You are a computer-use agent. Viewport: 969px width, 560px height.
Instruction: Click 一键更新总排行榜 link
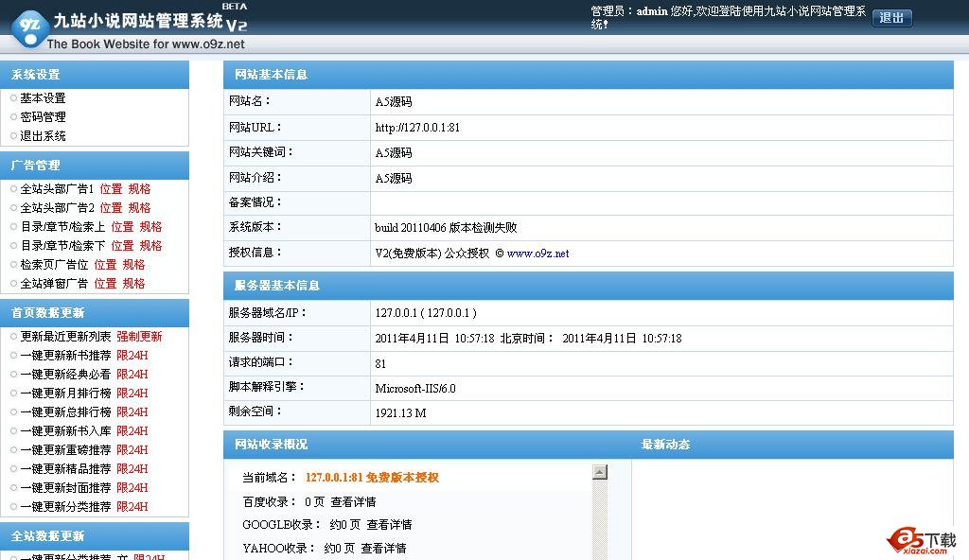click(x=65, y=412)
